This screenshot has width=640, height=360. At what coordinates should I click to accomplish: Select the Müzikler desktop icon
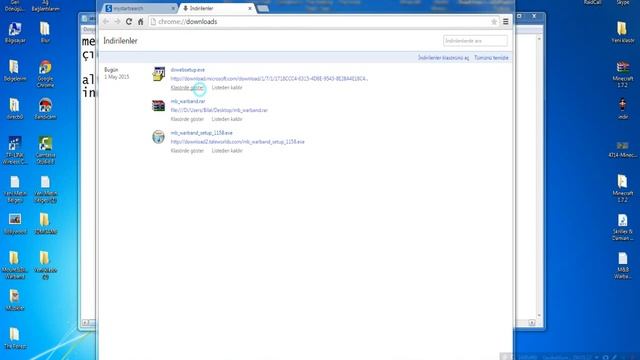click(15, 300)
